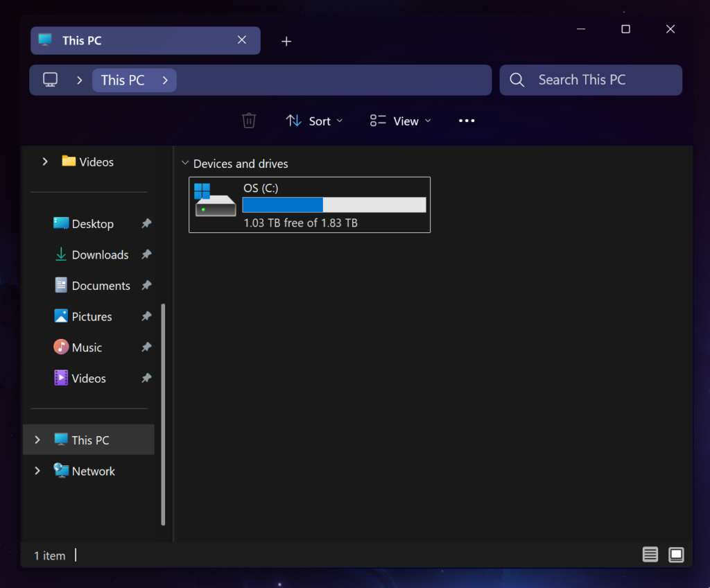Open pinned Pictures in sidebar
Screen dimensions: 710x588
click(x=83, y=316)
